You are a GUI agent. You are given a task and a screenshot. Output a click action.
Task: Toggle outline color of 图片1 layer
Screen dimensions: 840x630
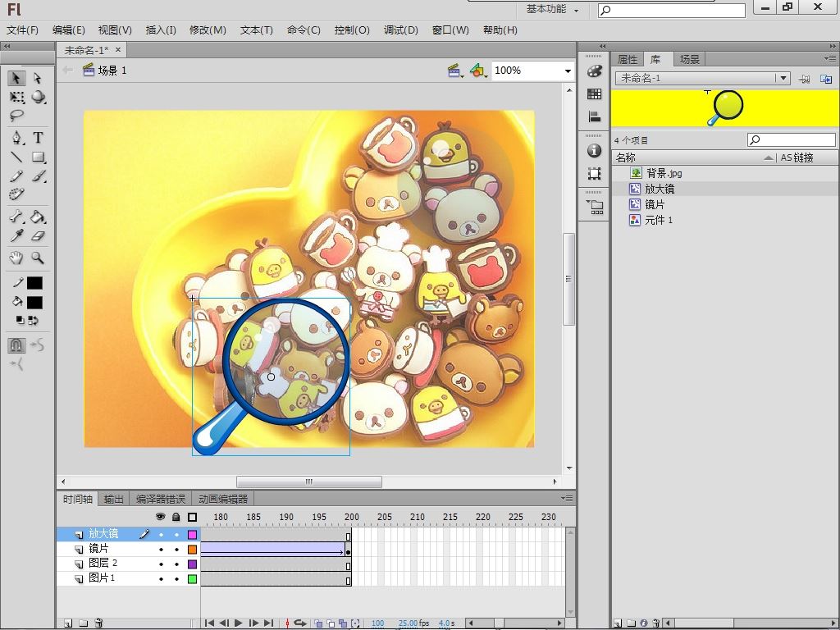192,579
